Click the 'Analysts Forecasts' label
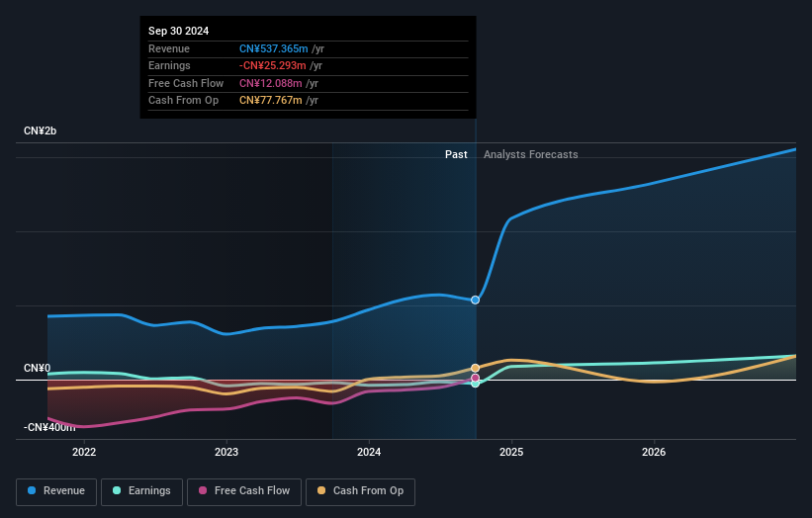 pos(531,154)
